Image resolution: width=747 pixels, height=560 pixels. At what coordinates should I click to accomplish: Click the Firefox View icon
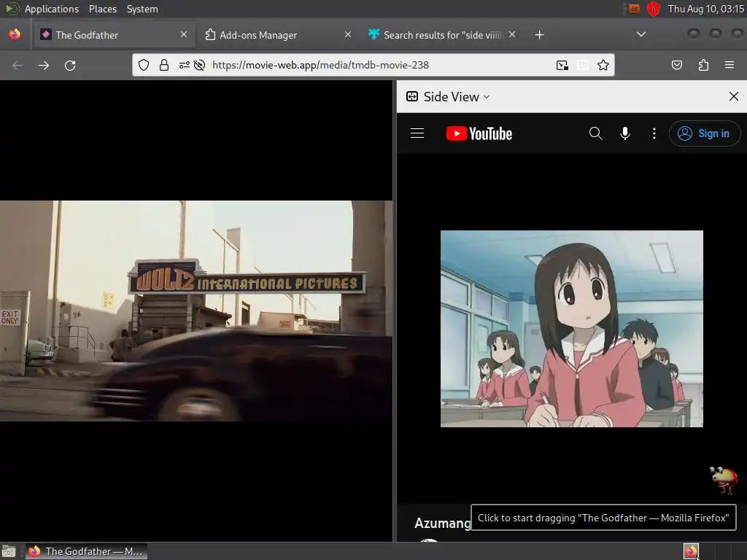(15, 35)
